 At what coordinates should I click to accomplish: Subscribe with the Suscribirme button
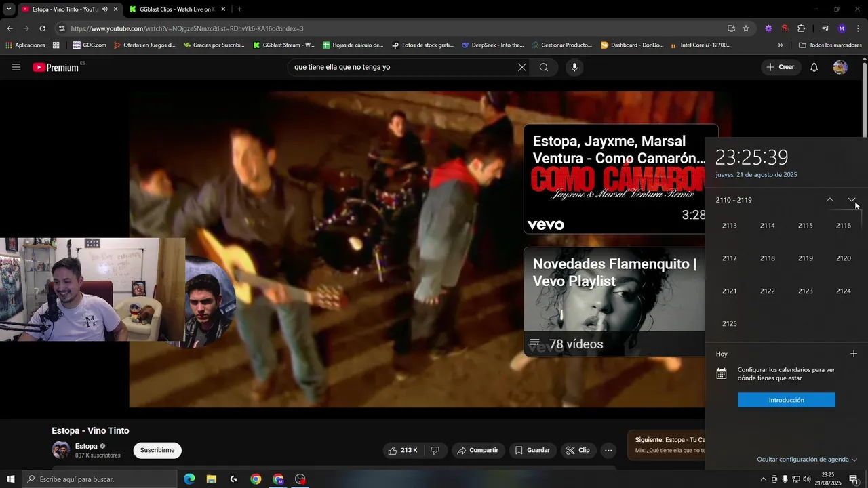(x=157, y=450)
